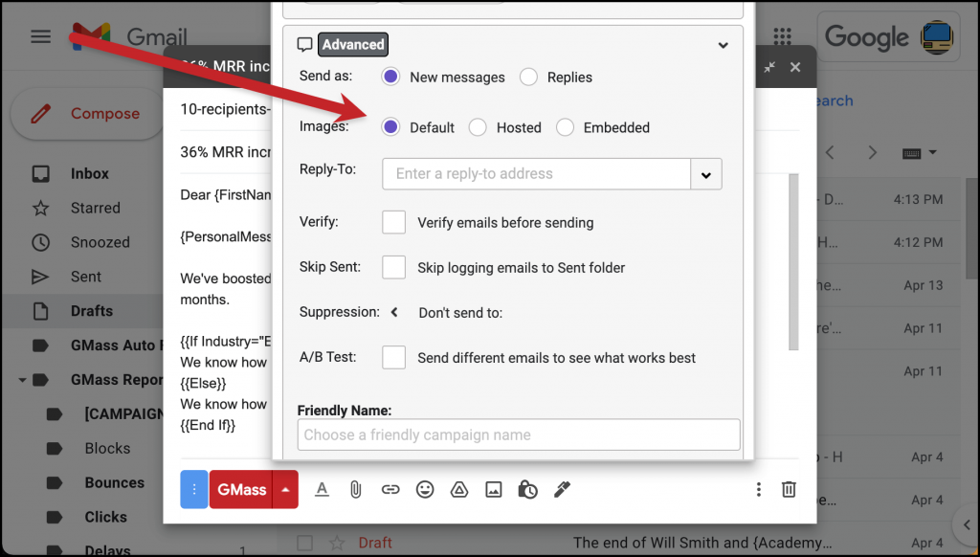The height and width of the screenshot is (557, 980).
Task: Insert files using Google Drive
Action: point(459,489)
